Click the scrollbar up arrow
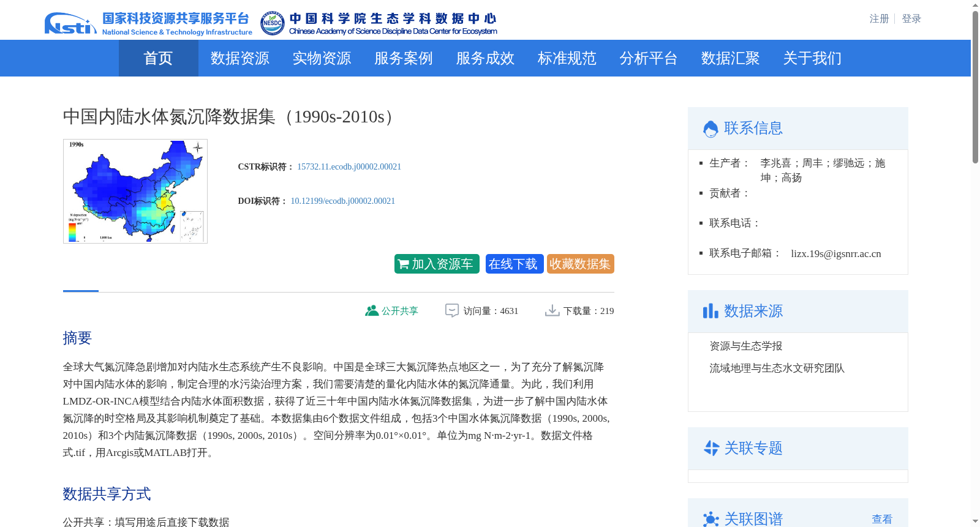980x527 pixels. click(975, 6)
